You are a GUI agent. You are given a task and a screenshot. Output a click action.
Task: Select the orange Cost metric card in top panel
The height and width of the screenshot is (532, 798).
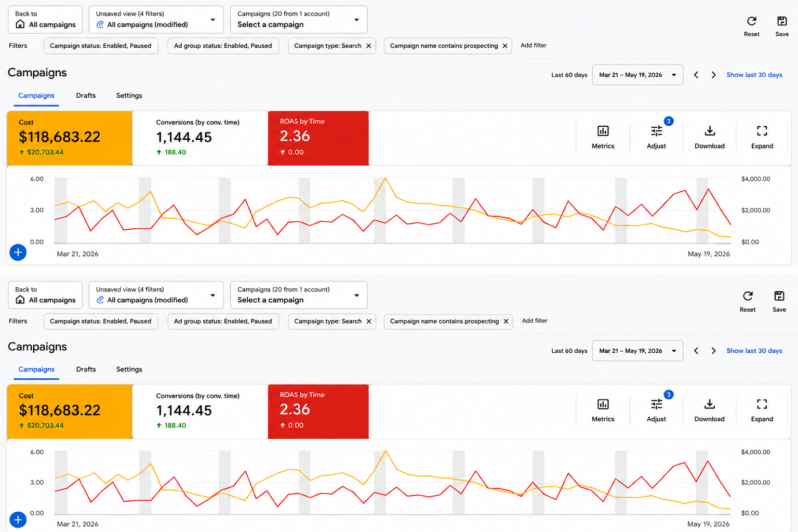(70, 138)
